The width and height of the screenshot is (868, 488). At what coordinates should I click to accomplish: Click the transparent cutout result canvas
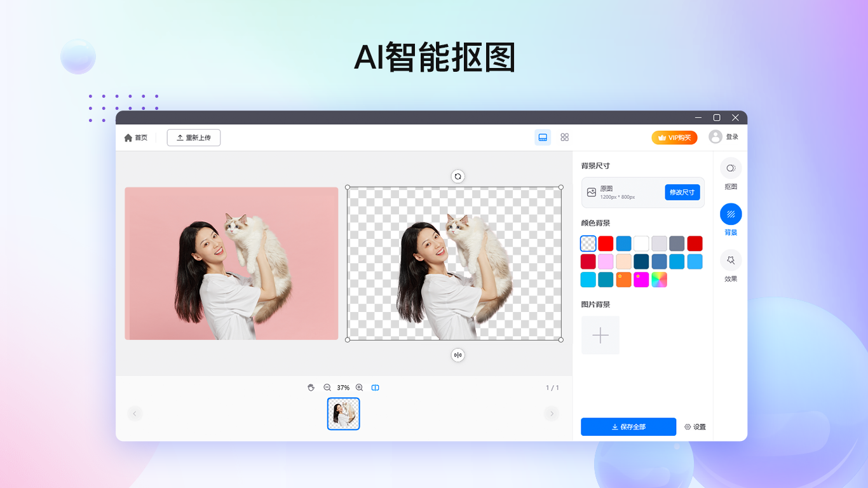(x=454, y=264)
